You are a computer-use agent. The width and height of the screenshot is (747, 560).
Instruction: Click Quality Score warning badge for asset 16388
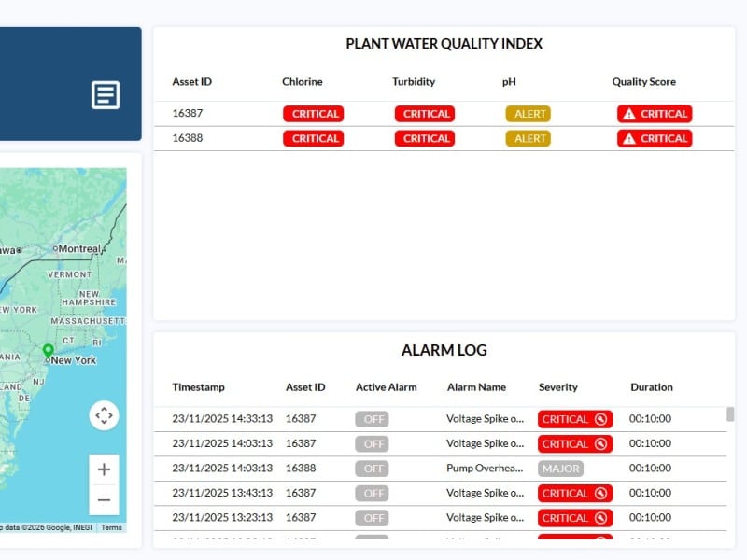coord(654,138)
